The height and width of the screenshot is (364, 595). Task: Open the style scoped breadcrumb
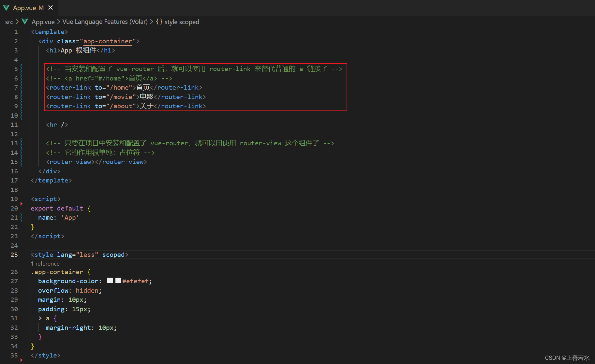click(x=182, y=22)
